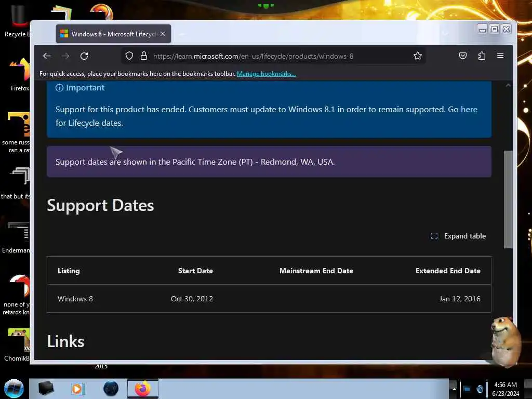
Task: Click the scrollbar up arrow
Action: [x=508, y=86]
